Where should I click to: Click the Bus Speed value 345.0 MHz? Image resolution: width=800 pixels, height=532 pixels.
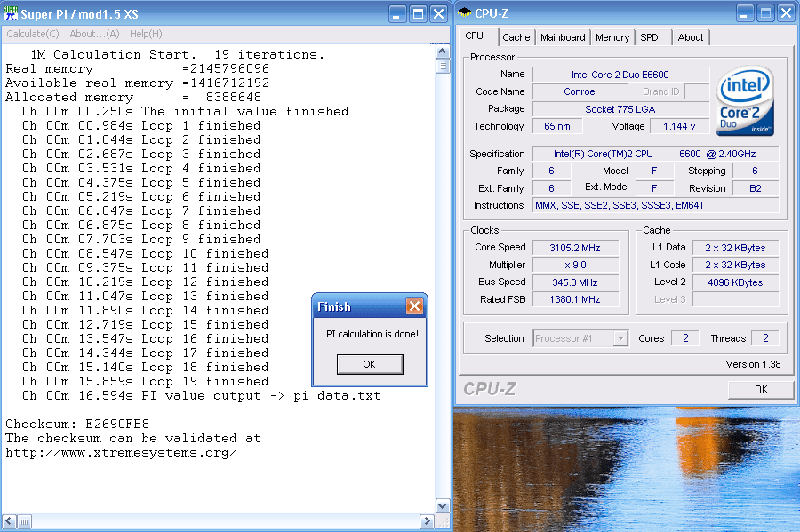point(575,282)
